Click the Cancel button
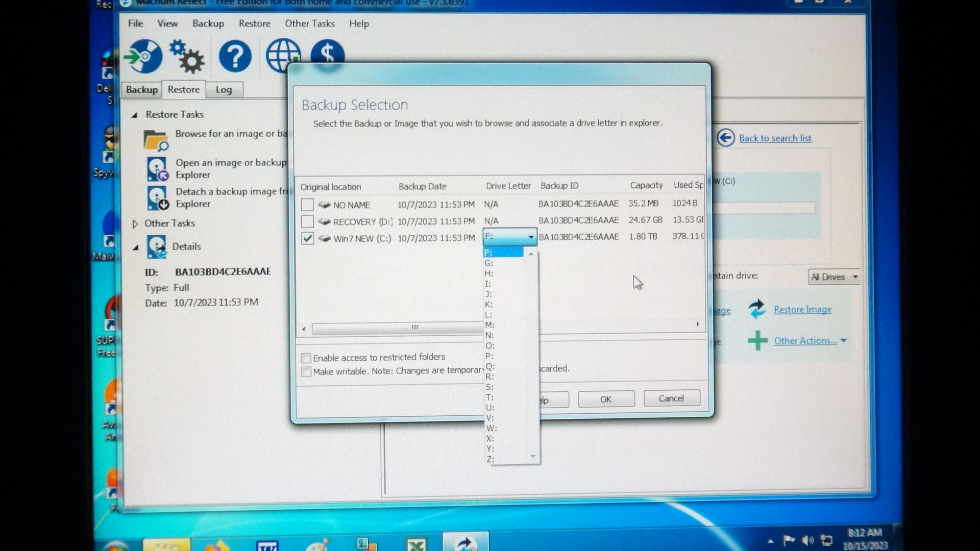The image size is (980, 551). (x=671, y=398)
